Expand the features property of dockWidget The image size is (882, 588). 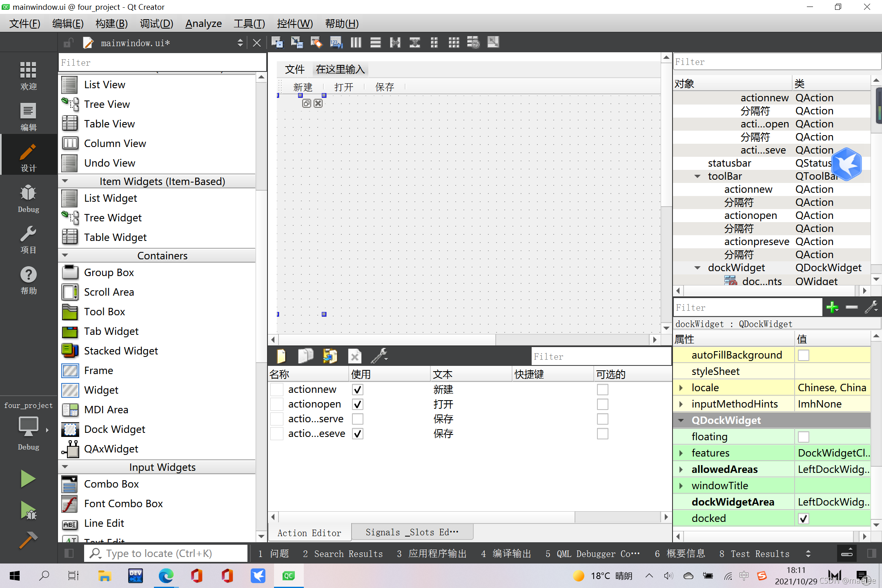682,453
